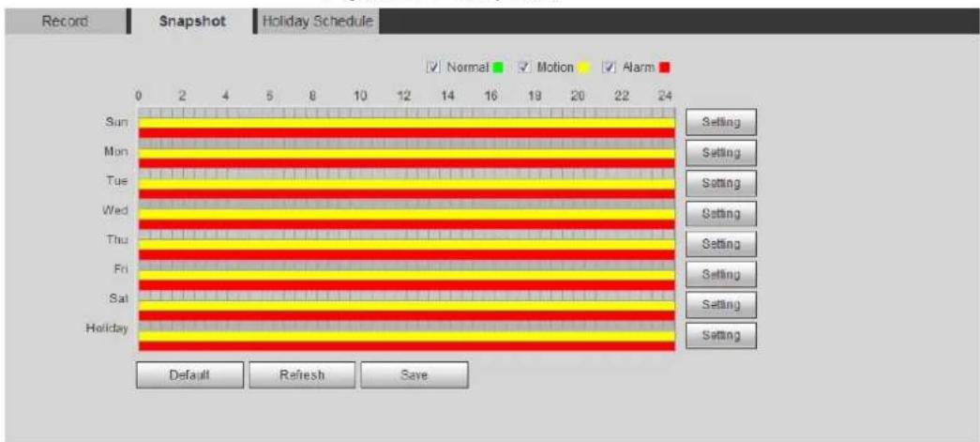This screenshot has height=442, width=980.
Task: Click the Wed red alarm bar
Action: [406, 224]
